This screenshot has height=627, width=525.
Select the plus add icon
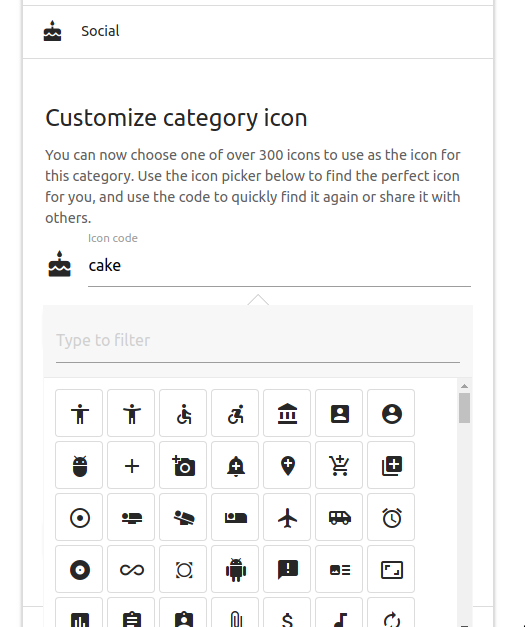131,465
